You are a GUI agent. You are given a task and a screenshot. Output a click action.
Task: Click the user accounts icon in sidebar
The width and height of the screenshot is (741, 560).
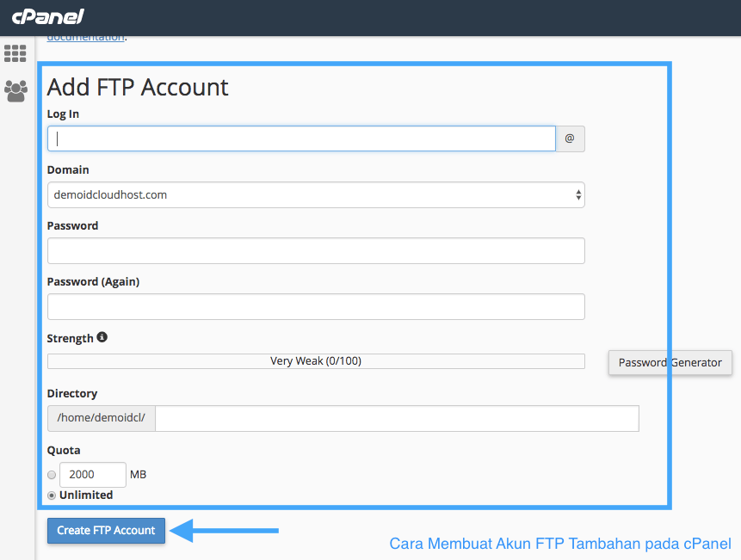coord(15,90)
